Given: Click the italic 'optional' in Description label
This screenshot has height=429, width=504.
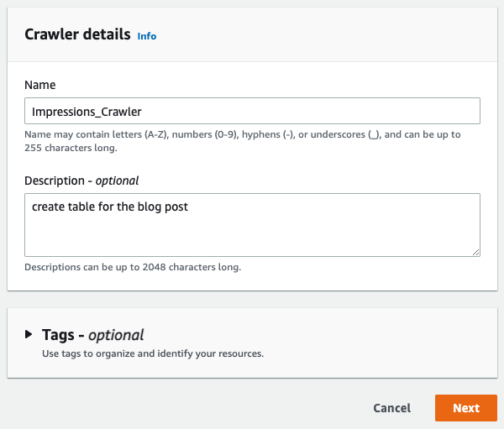Looking at the screenshot, I should [x=117, y=181].
